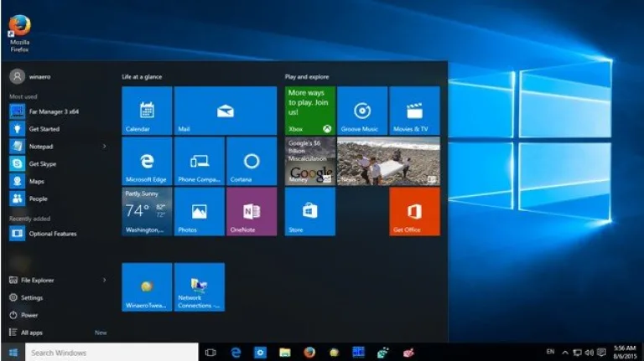Open Settings gear on taskbar
The image size is (644, 361).
click(x=261, y=353)
